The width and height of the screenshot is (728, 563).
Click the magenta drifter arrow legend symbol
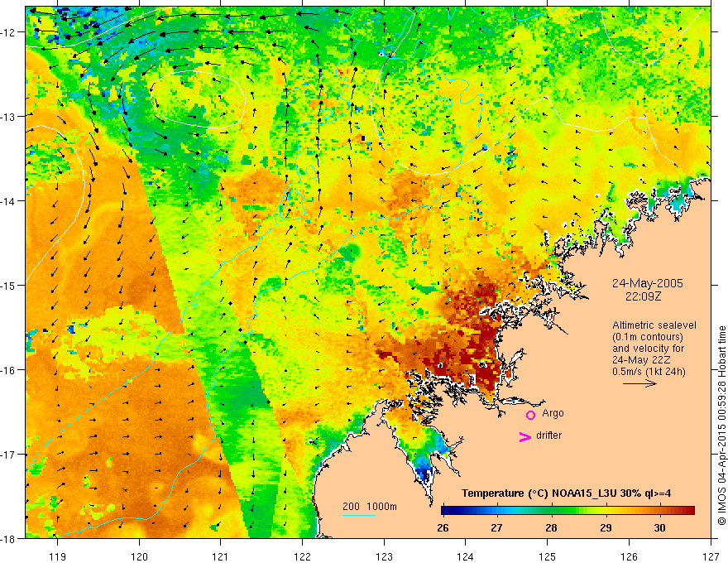point(525,436)
